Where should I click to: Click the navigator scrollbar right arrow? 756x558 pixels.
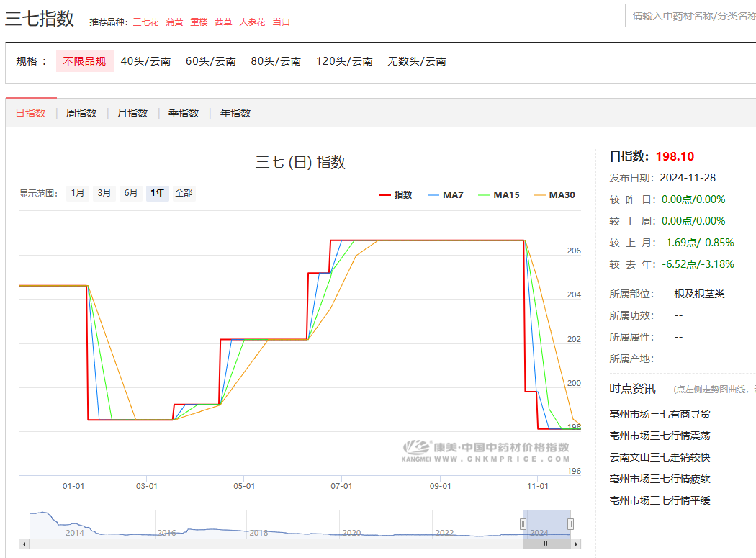[576, 544]
